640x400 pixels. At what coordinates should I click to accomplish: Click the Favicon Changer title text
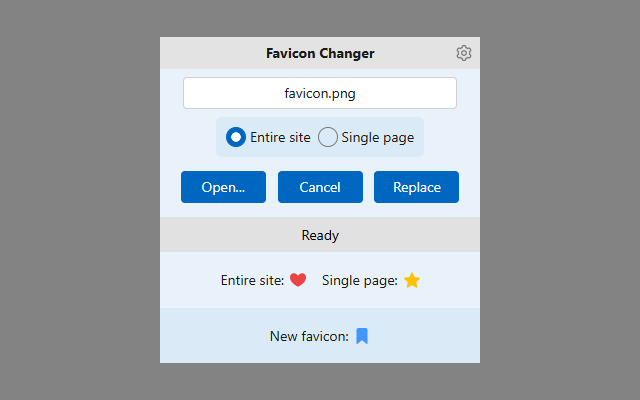320,53
